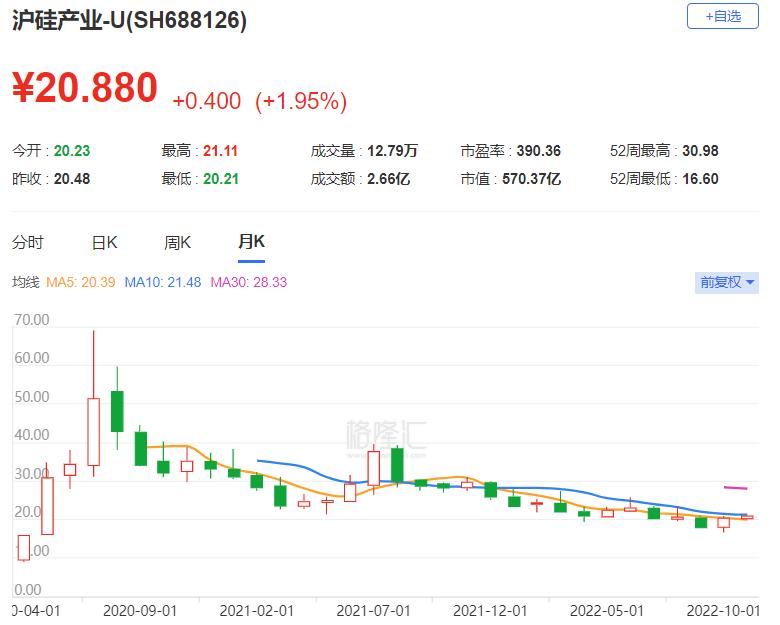The height and width of the screenshot is (625, 780).
Task: Click the price change +0.400
Action: [x=206, y=101]
